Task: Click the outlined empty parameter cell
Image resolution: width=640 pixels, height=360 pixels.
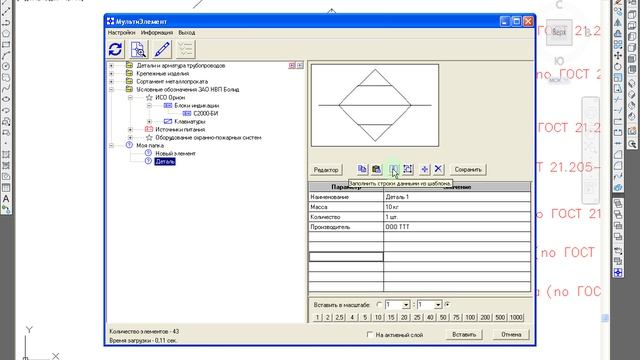Action: pos(346,257)
